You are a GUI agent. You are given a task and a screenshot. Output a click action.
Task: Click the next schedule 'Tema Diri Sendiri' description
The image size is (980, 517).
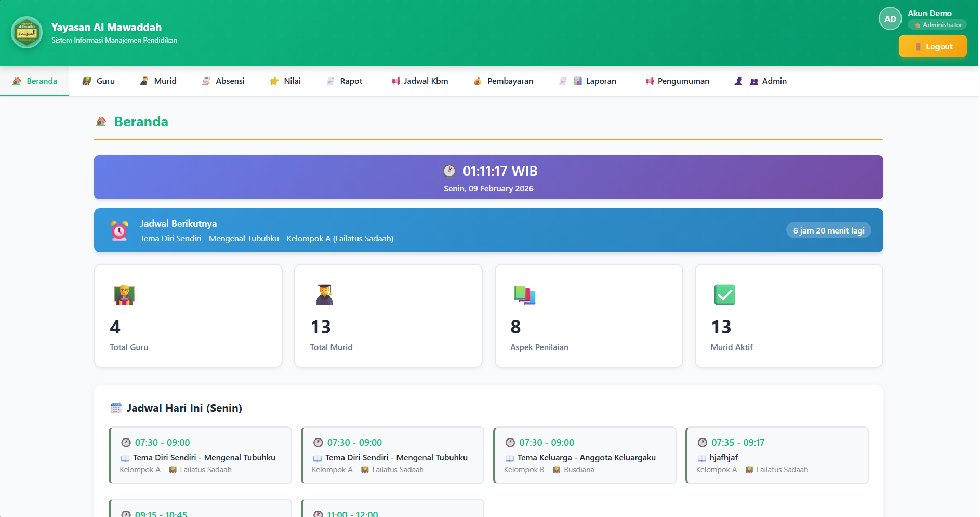tap(267, 239)
